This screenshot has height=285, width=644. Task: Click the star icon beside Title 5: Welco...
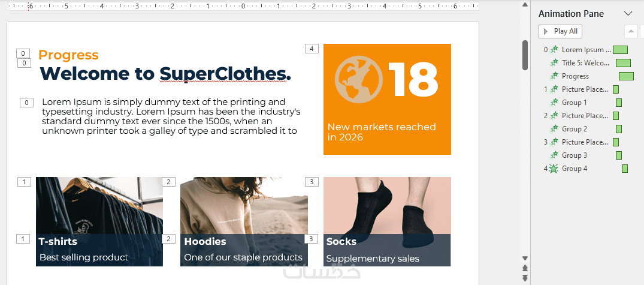click(554, 63)
